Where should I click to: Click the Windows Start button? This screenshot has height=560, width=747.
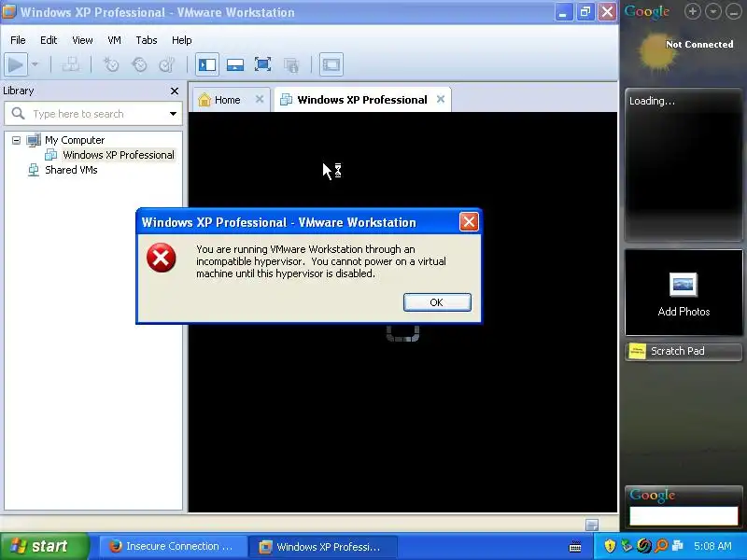44,546
